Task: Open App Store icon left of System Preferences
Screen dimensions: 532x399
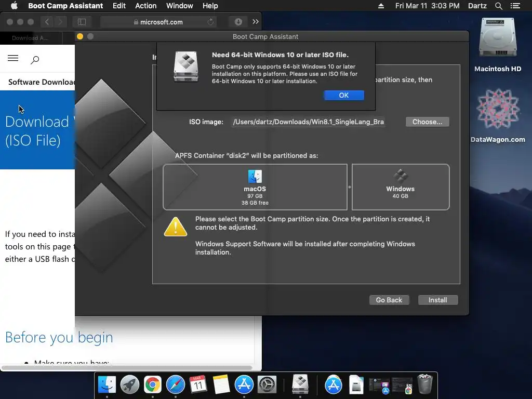Action: point(244,384)
